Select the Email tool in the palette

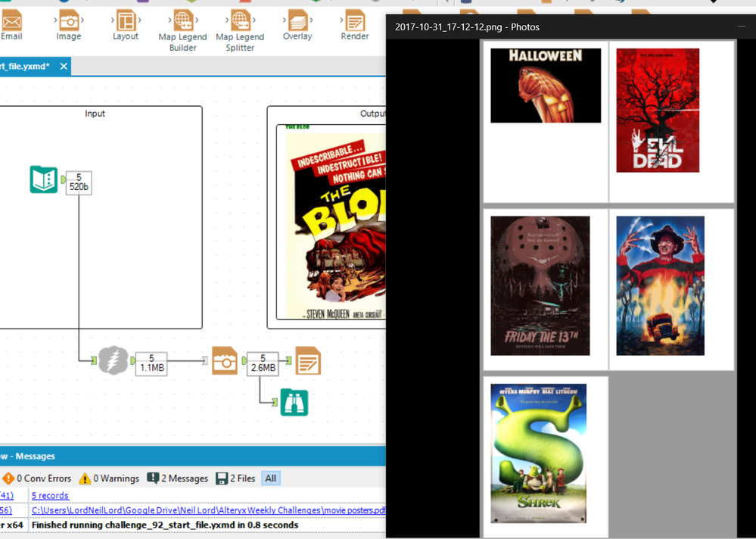tap(11, 25)
